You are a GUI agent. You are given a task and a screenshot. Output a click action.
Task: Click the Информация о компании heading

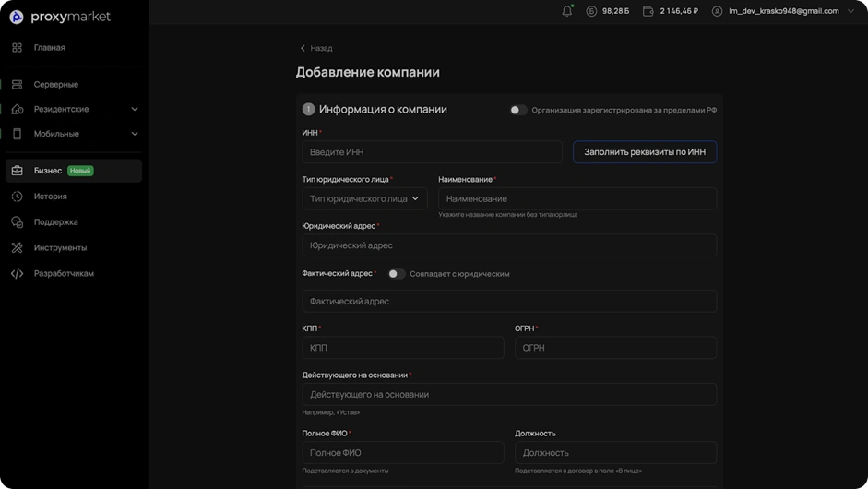coord(383,110)
